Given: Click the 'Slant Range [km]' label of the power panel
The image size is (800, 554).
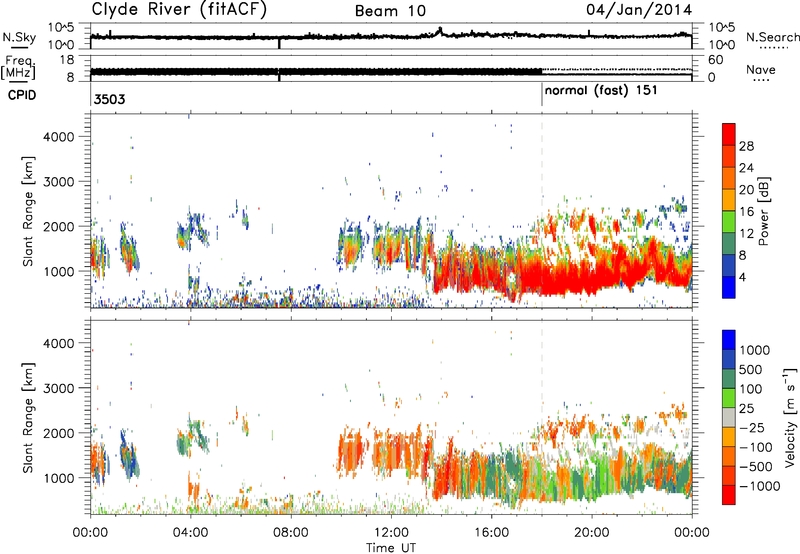Looking at the screenshot, I should [x=28, y=211].
